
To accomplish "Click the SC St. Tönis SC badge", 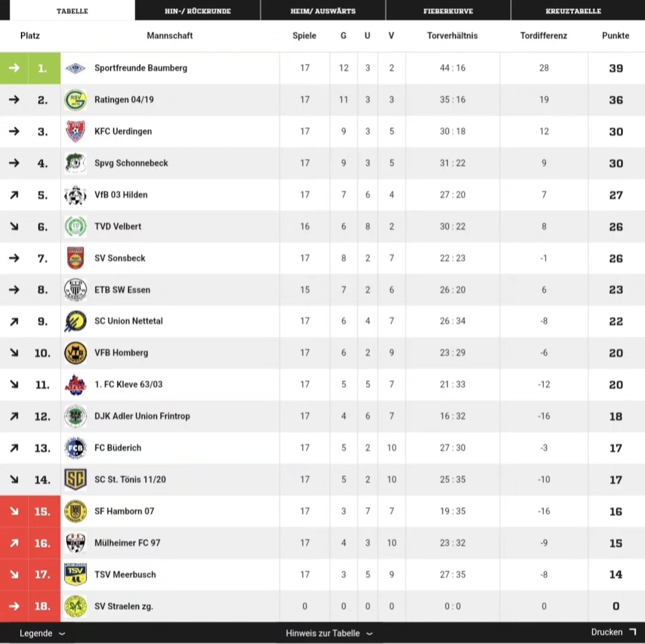I will point(75,479).
